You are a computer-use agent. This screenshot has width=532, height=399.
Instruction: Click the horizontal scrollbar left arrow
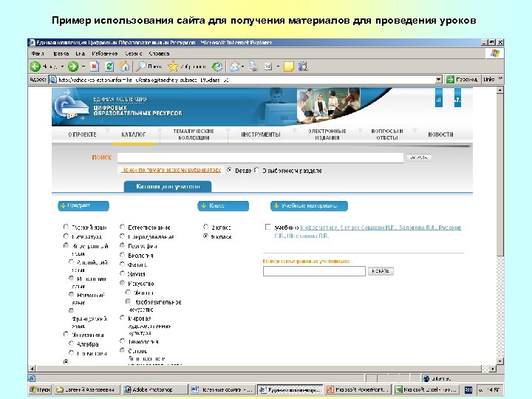pos(33,369)
